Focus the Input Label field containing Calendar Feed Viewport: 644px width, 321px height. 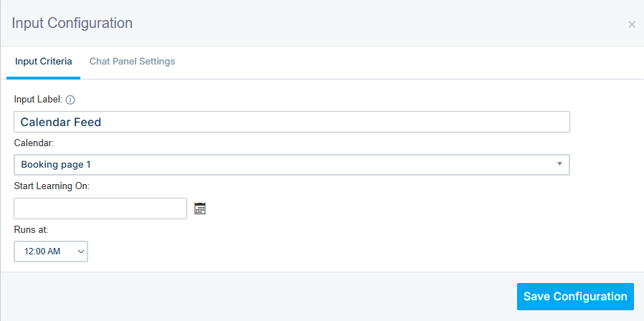291,122
